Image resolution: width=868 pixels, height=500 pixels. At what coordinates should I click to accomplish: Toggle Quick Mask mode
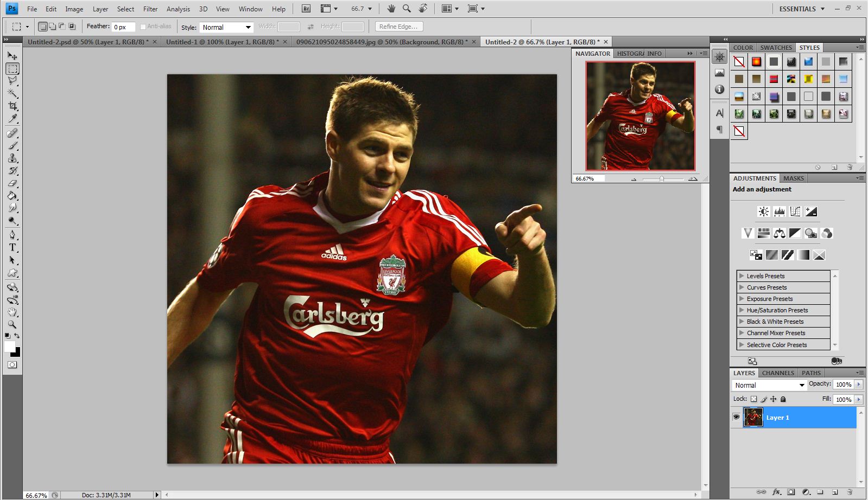[12, 365]
